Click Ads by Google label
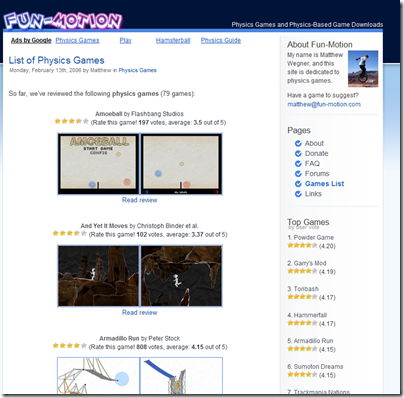The width and height of the screenshot is (404, 398). click(x=31, y=40)
